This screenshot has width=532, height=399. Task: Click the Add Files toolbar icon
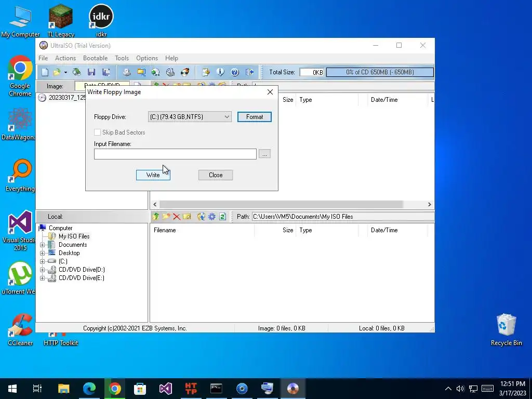(206, 72)
